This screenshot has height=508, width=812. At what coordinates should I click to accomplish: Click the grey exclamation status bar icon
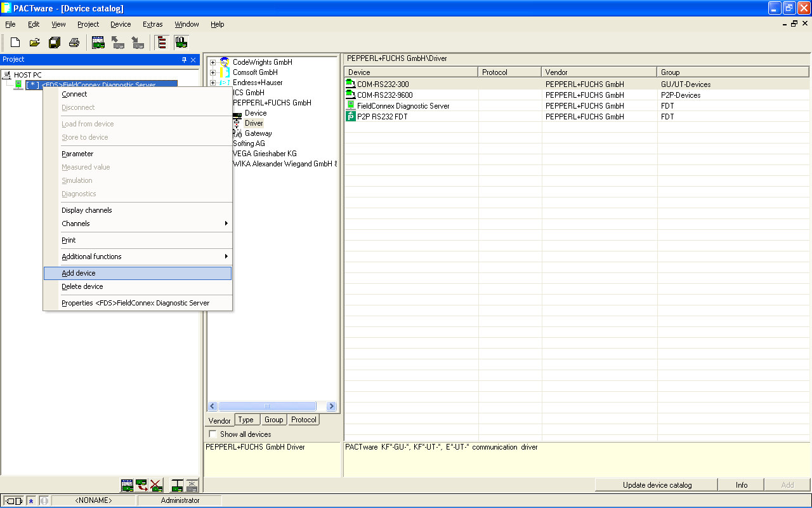44,501
